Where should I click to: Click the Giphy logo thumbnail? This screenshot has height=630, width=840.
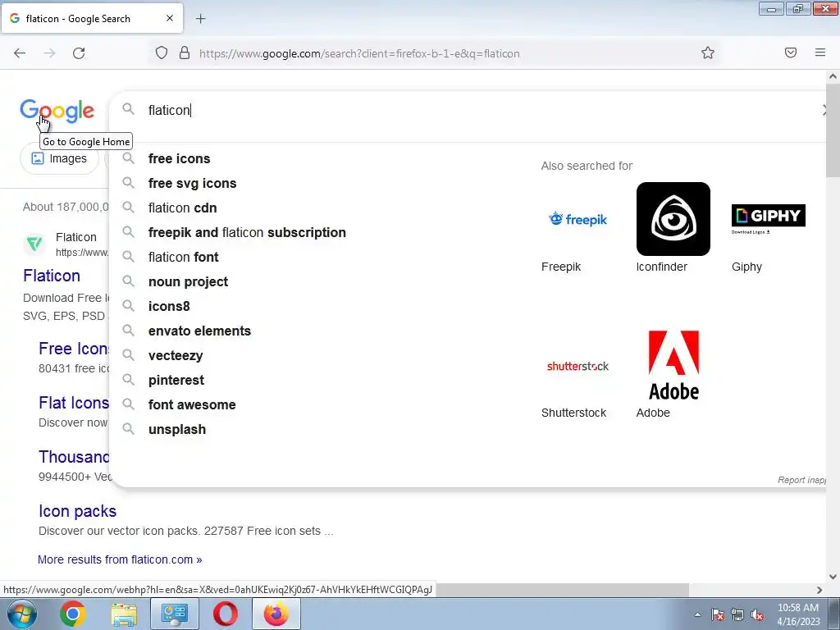(x=768, y=219)
